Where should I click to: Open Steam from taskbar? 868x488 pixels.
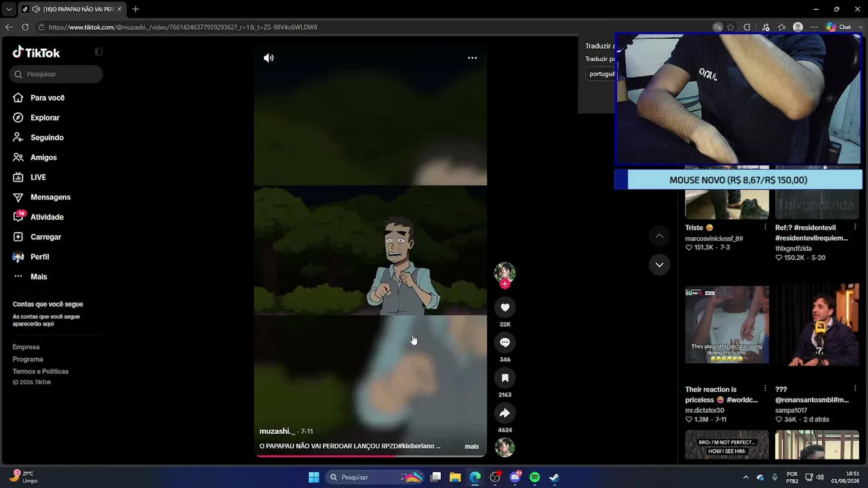coord(554,477)
